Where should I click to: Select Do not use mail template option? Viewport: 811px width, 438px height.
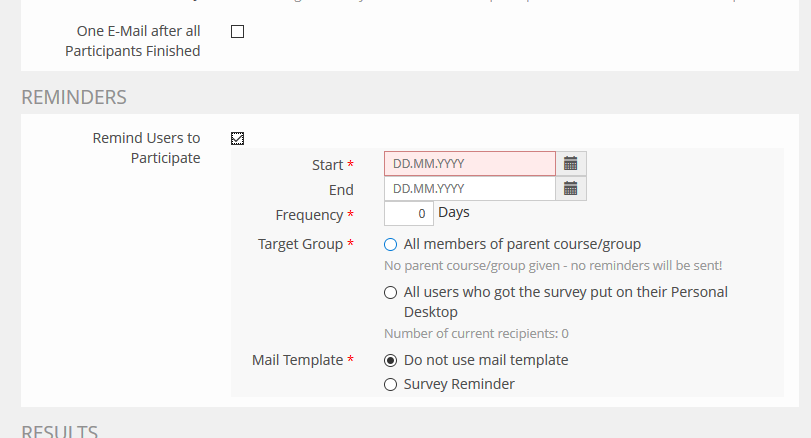click(391, 360)
